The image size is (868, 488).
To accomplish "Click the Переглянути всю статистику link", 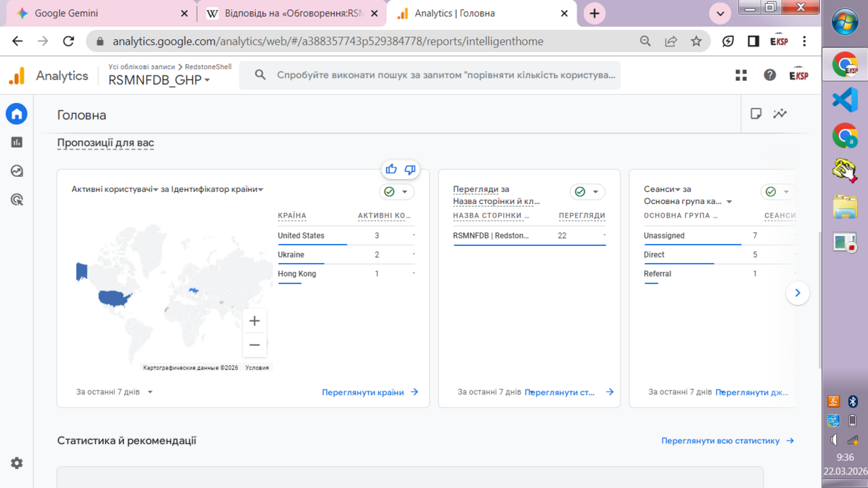I will tap(728, 441).
